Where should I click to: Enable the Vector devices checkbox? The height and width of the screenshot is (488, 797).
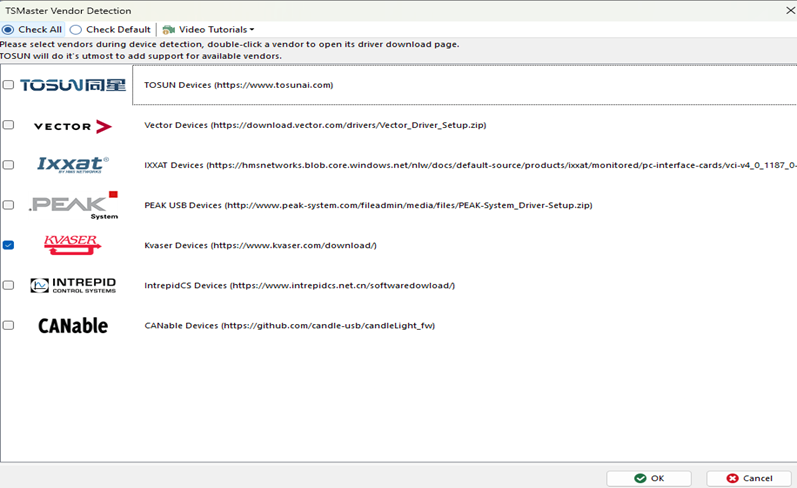click(8, 125)
